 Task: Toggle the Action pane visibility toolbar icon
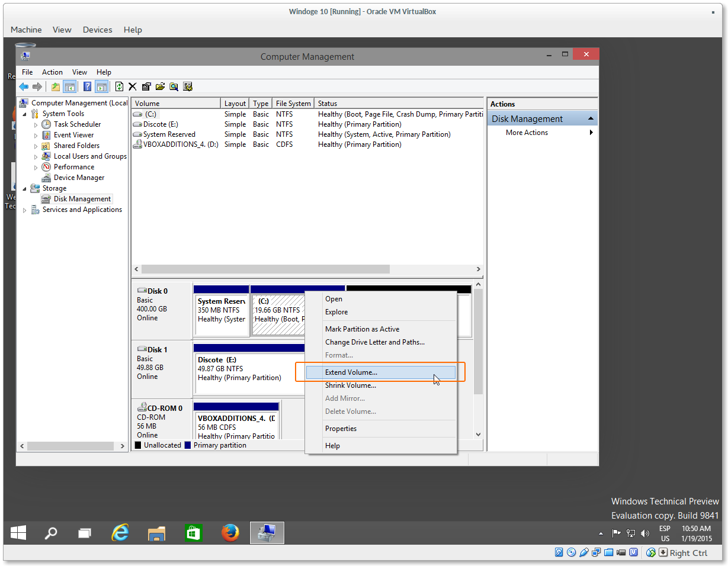point(101,86)
